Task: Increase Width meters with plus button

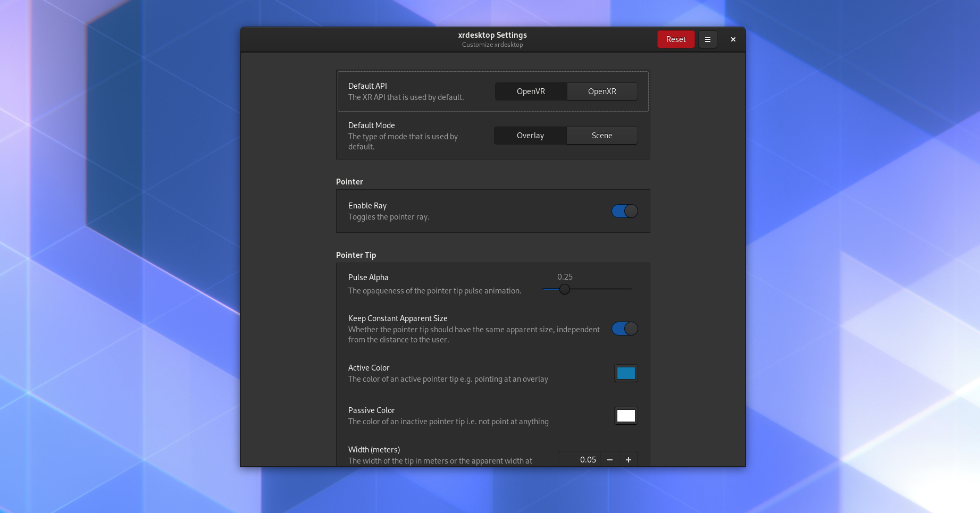Action: coord(628,460)
